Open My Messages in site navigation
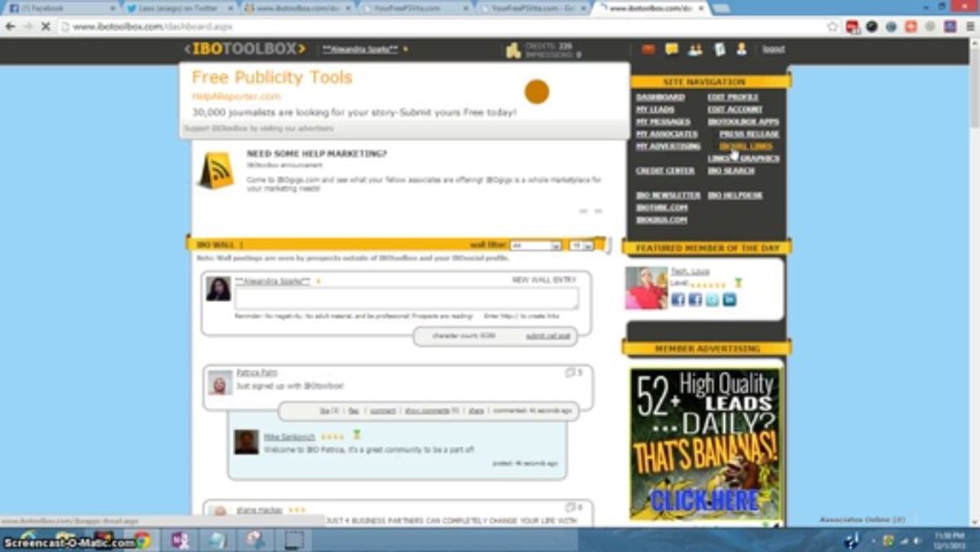 (x=663, y=122)
